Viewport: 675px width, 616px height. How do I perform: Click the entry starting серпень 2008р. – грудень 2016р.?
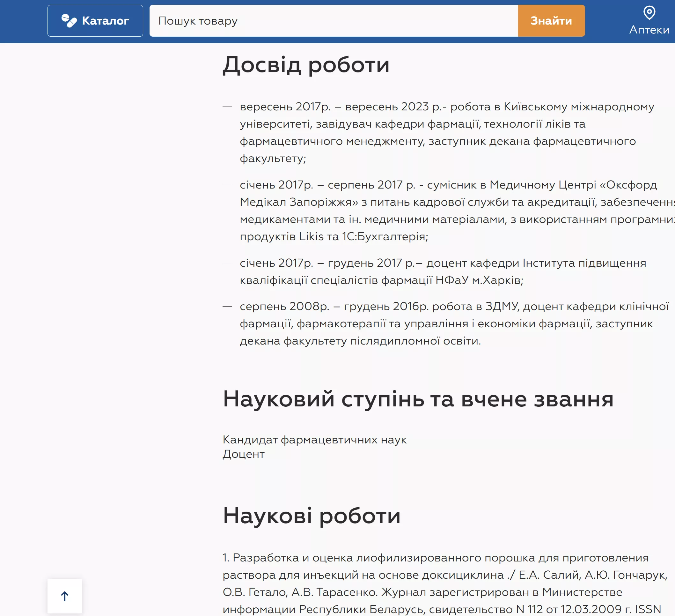click(x=454, y=323)
